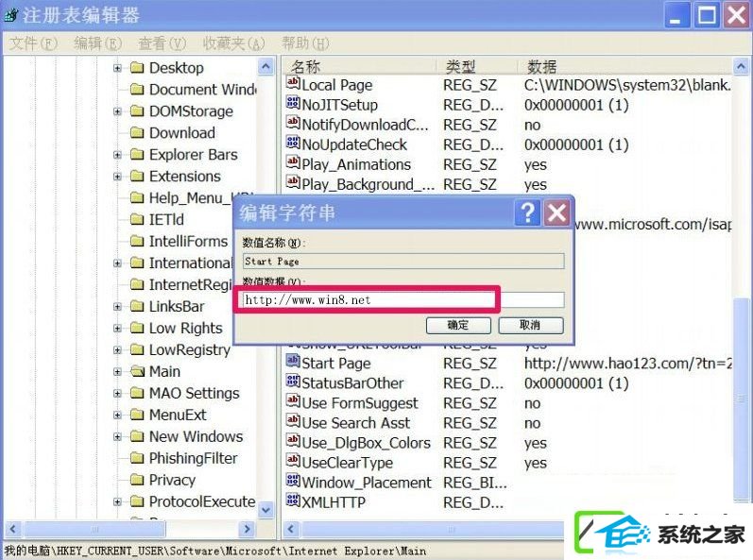Screen dimensions: 753x560
Task: Select the LowRegistry tree item
Action: click(190, 349)
